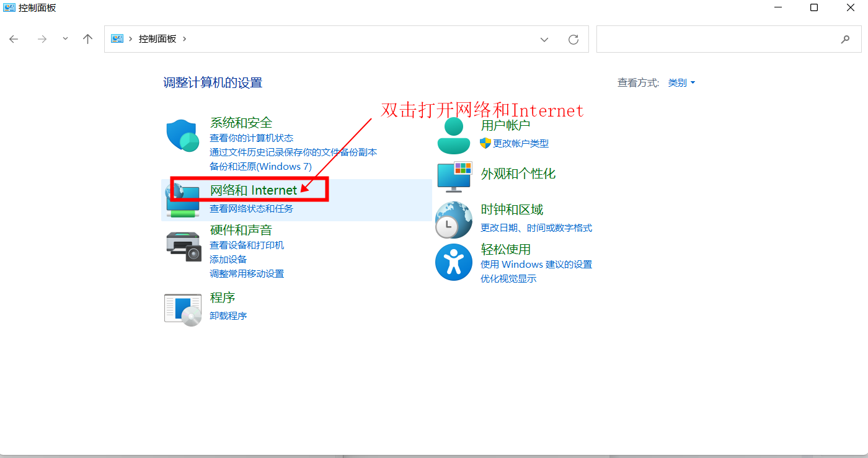The width and height of the screenshot is (868, 458).
Task: Click the Programs icon with disc
Action: click(x=182, y=309)
